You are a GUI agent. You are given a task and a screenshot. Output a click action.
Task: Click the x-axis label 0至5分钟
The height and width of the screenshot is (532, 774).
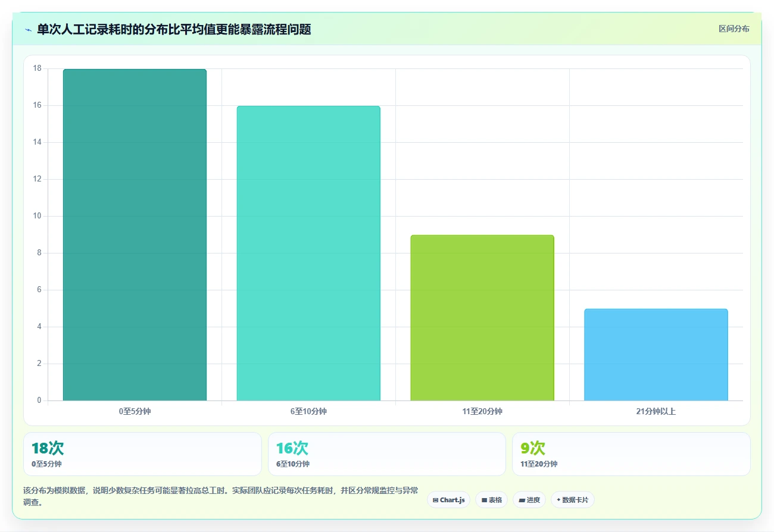[x=135, y=411]
